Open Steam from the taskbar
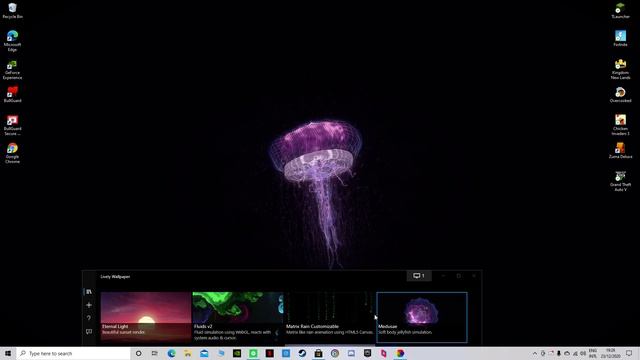The width and height of the screenshot is (640, 360). [x=302, y=353]
